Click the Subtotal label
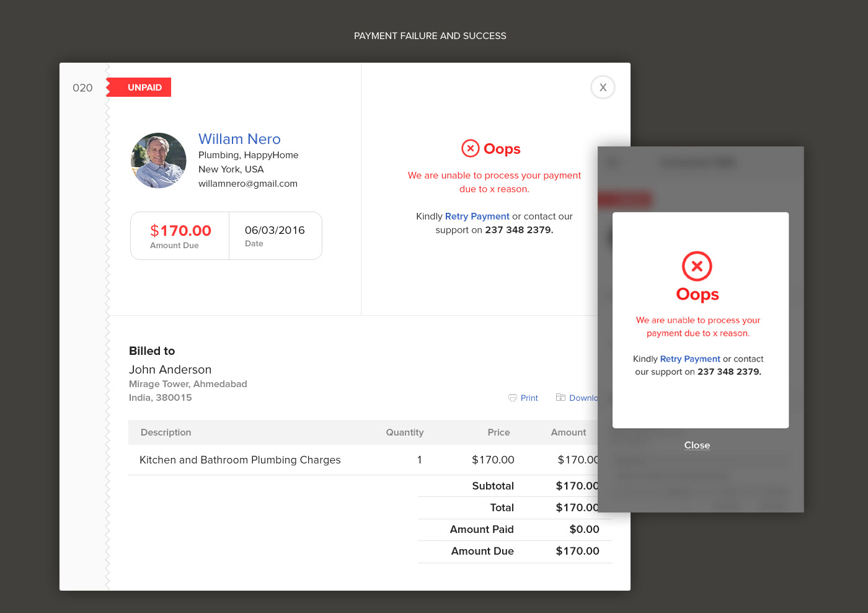The image size is (868, 613). click(x=493, y=486)
